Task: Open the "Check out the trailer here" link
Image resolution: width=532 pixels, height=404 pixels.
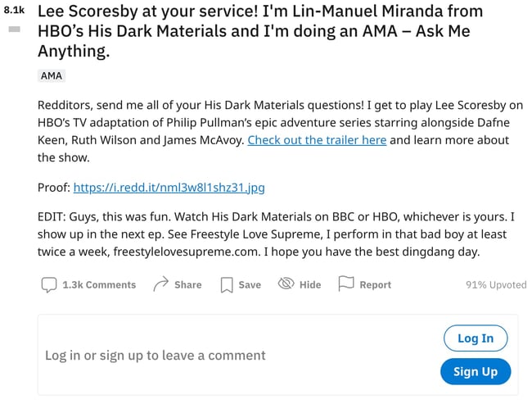Action: click(317, 140)
